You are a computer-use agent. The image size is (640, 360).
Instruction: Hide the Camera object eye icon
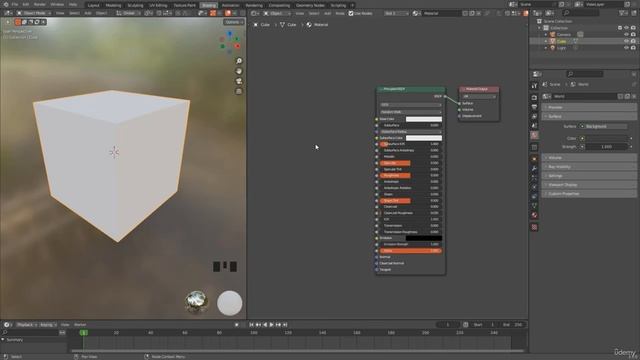coord(626,35)
